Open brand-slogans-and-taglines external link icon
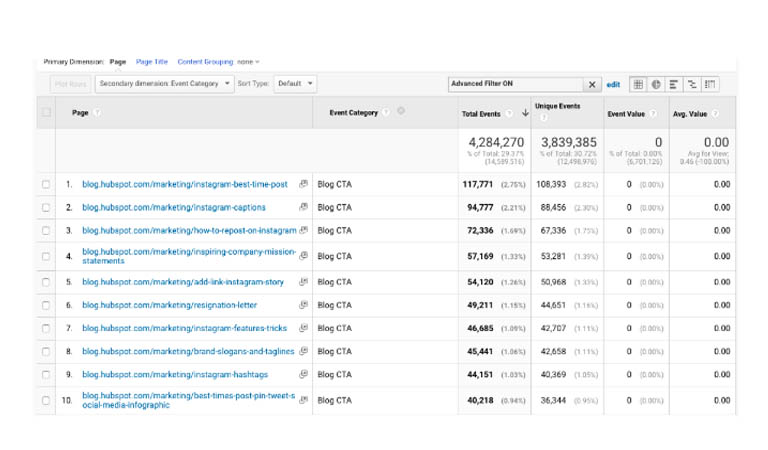The image size is (768, 450). (304, 350)
